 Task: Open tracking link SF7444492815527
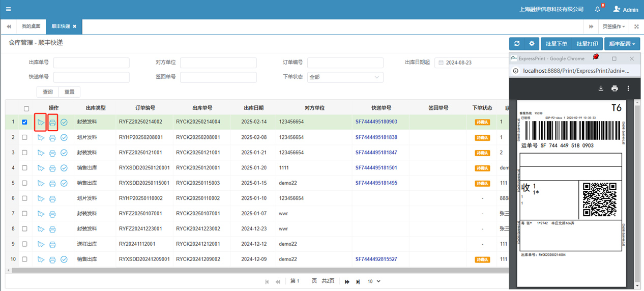[x=376, y=259]
